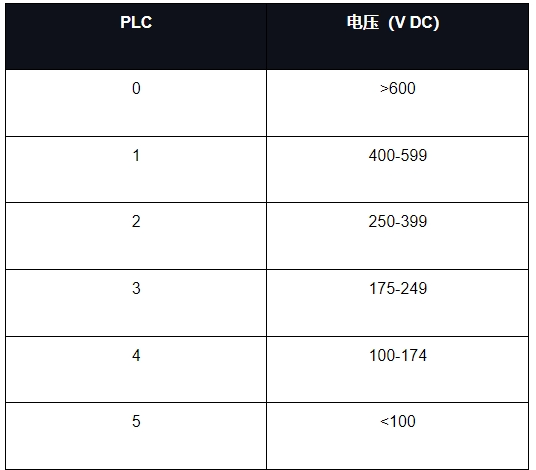The image size is (536, 470).
Task: Select the <100 voltage cell
Action: tap(398, 436)
